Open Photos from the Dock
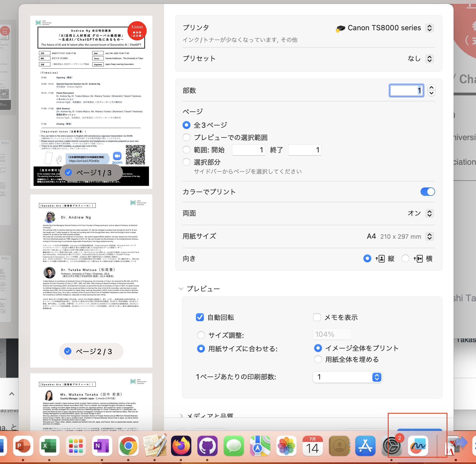 [x=286, y=446]
